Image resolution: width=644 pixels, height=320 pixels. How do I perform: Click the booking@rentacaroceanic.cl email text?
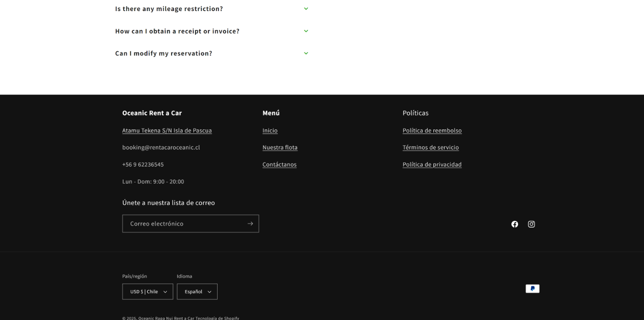click(x=161, y=148)
